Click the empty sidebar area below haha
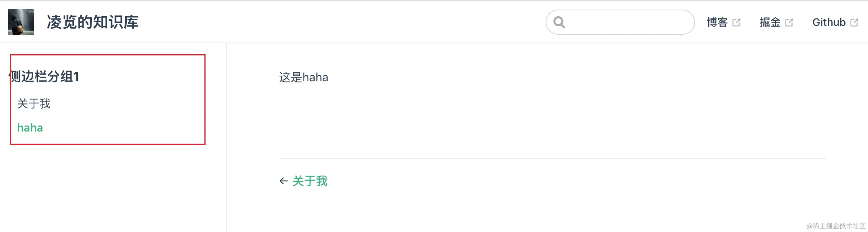Image resolution: width=868 pixels, height=232 pixels. (x=113, y=188)
